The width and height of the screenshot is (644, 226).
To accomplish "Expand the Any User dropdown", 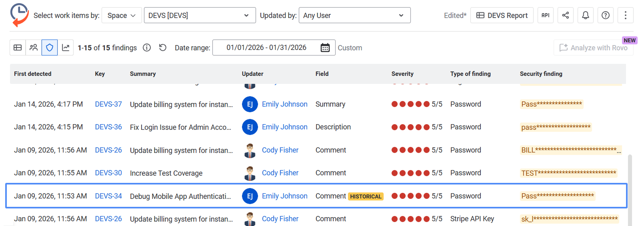I will 354,15.
